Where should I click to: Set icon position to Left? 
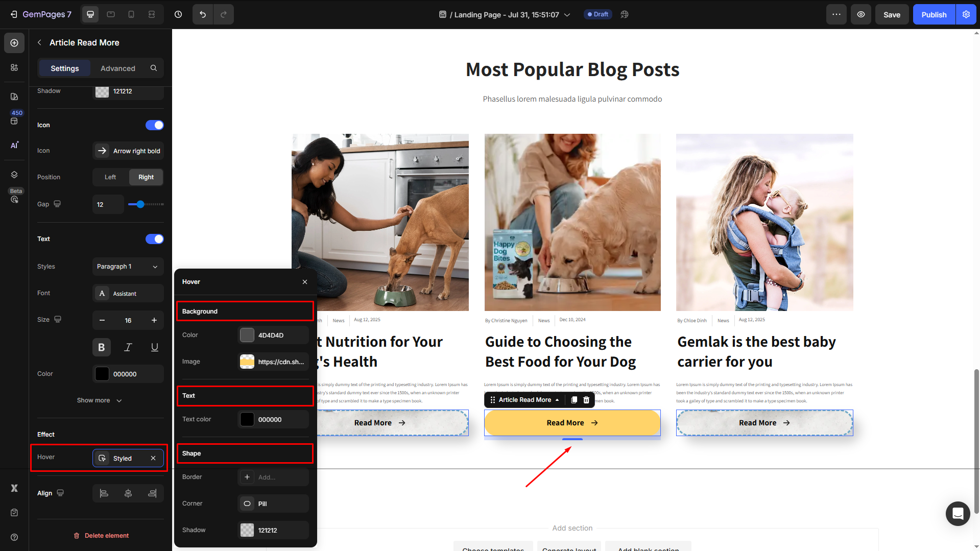pyautogui.click(x=110, y=177)
